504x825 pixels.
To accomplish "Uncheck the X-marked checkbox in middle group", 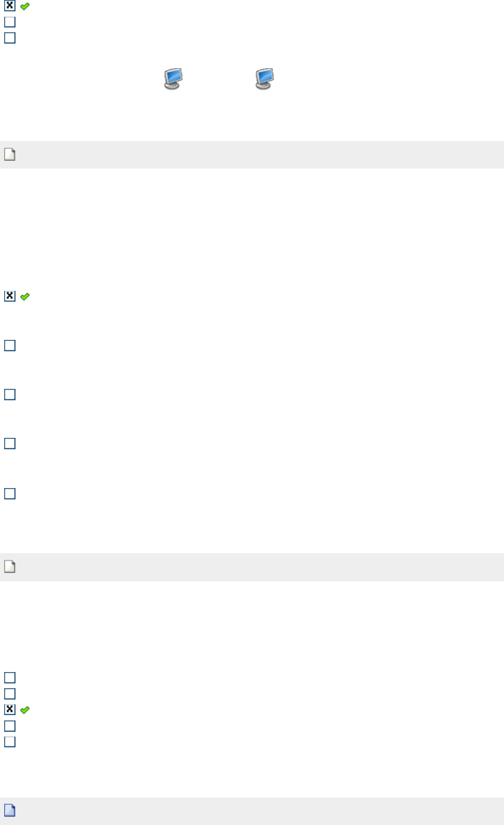I will tap(10, 296).
